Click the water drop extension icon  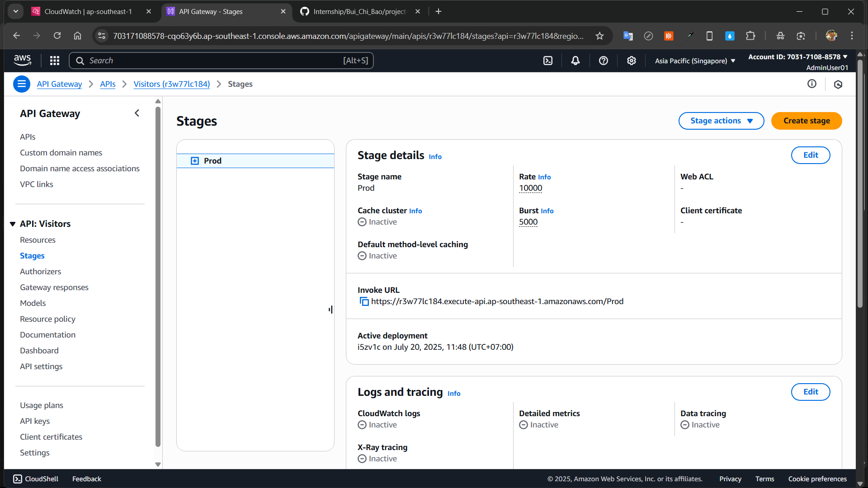click(730, 36)
